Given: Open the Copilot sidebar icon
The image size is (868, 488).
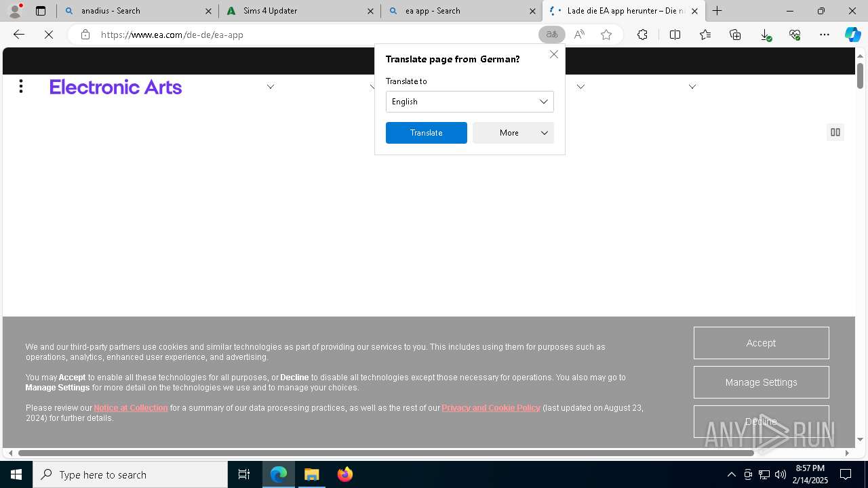Looking at the screenshot, I should [x=853, y=35].
